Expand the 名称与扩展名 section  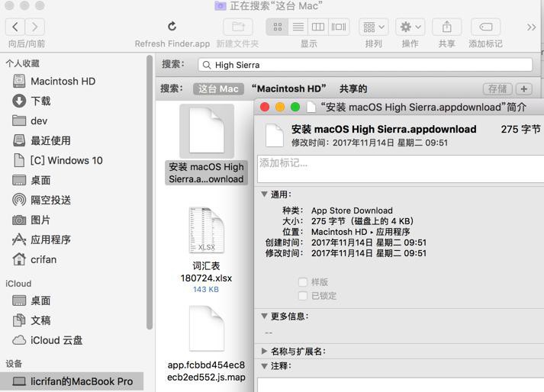point(264,351)
